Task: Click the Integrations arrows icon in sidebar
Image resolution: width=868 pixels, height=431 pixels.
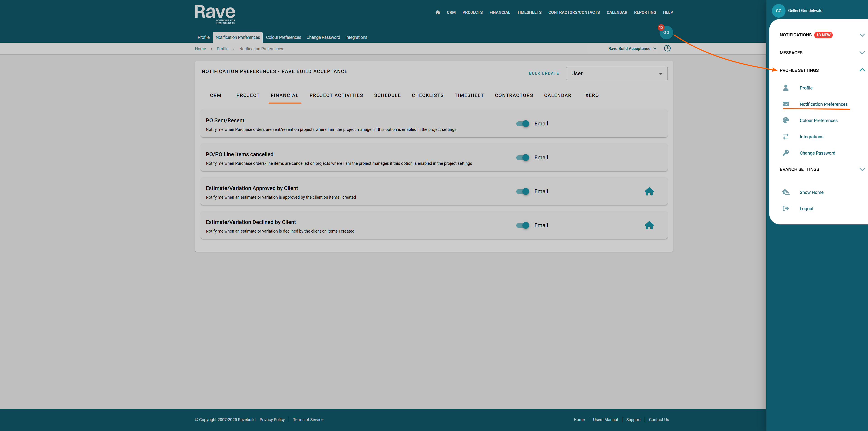Action: pyautogui.click(x=785, y=137)
